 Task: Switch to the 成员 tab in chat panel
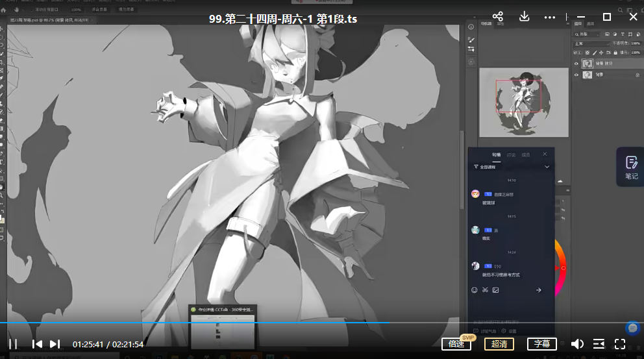[526, 155]
